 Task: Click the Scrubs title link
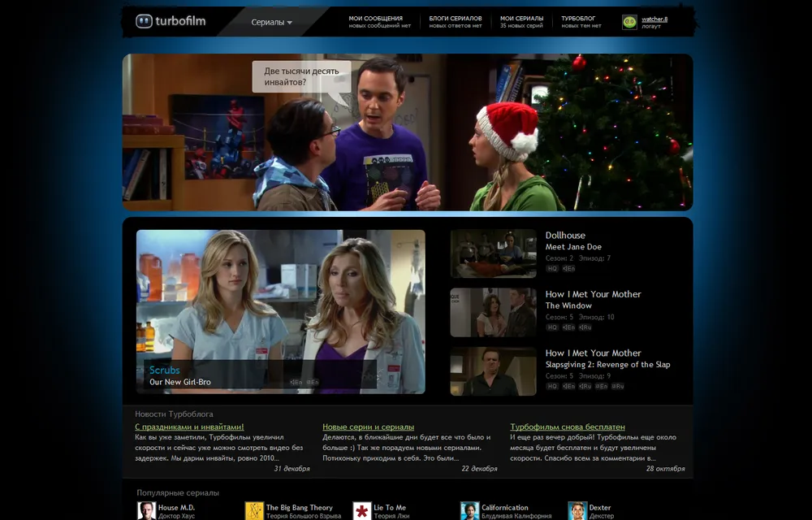click(x=165, y=370)
